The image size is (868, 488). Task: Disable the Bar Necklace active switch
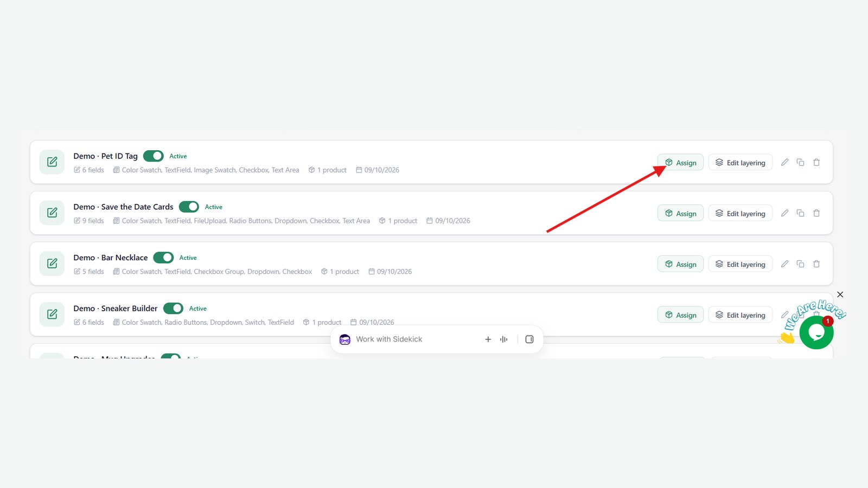[x=163, y=258]
